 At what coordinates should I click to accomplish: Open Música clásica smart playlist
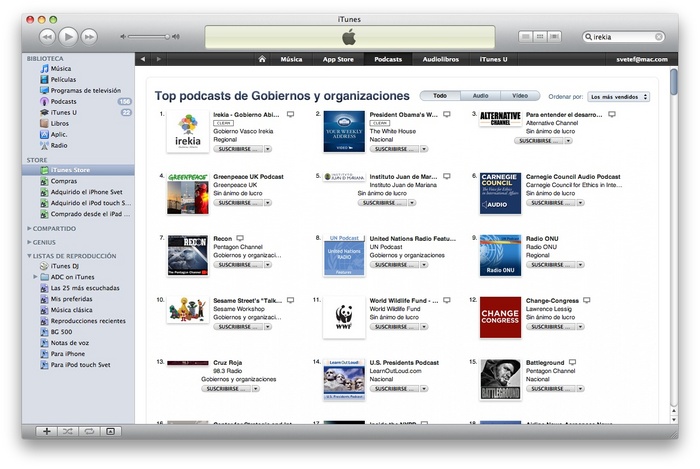[x=78, y=310]
